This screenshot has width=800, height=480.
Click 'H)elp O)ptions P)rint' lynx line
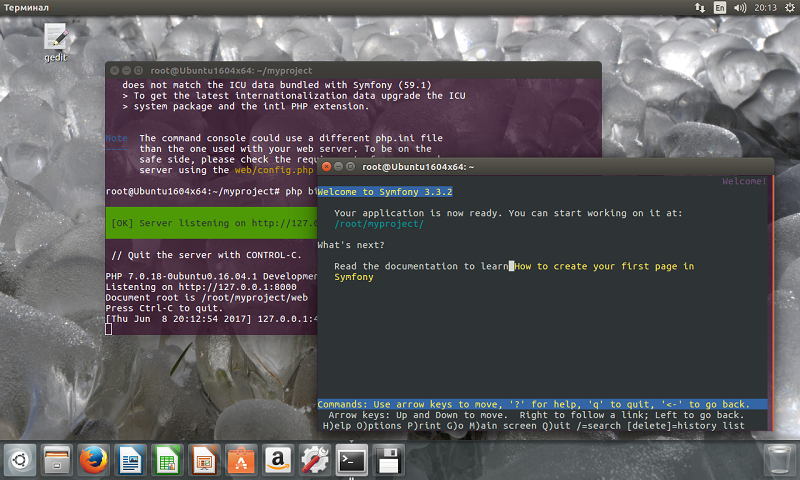[x=534, y=426]
